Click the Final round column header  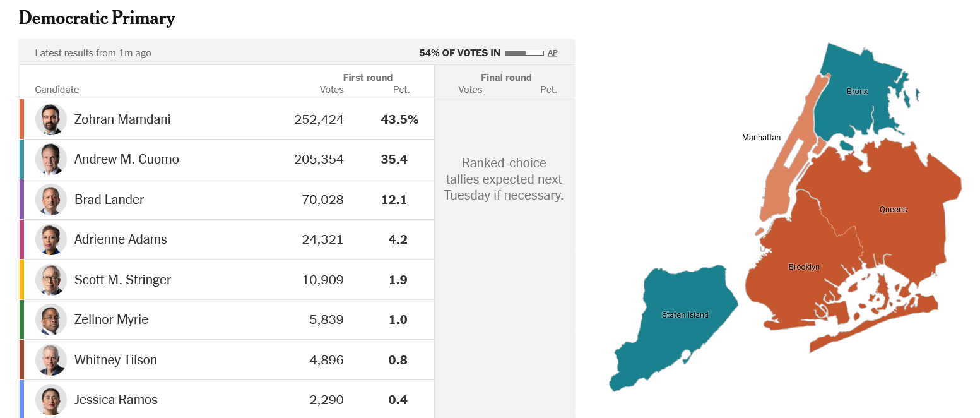[x=506, y=78]
